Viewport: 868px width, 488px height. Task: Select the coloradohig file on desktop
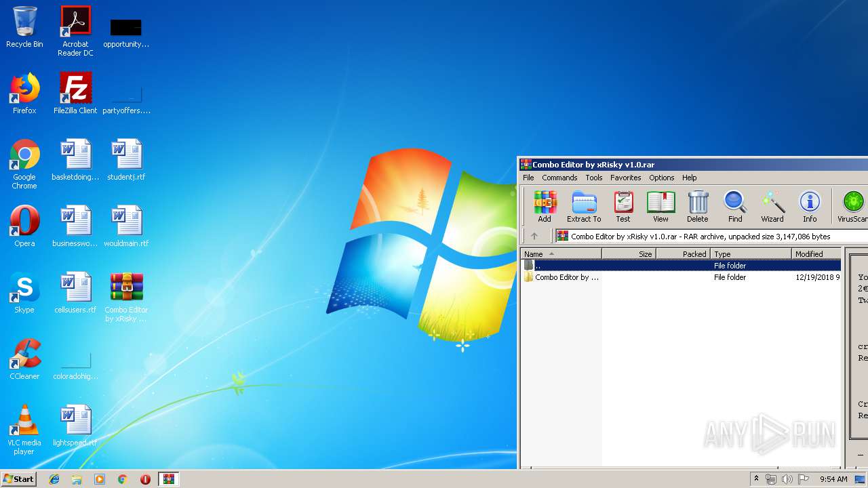pyautogui.click(x=75, y=365)
